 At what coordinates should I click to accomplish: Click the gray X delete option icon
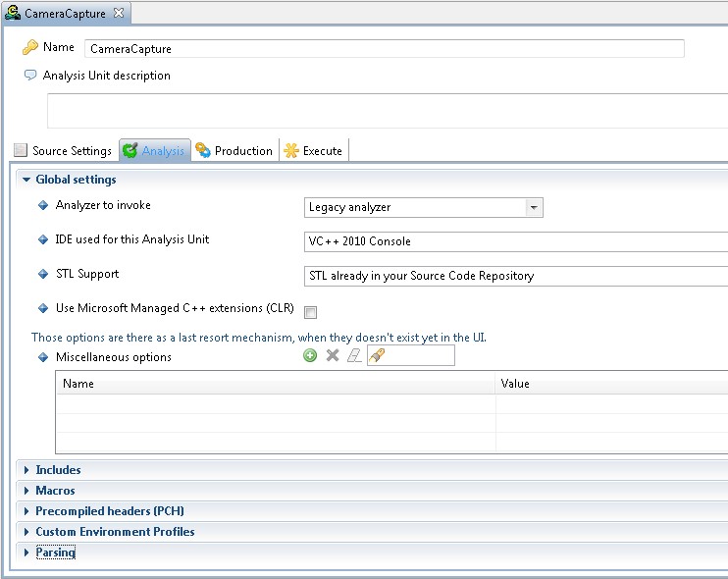click(333, 356)
